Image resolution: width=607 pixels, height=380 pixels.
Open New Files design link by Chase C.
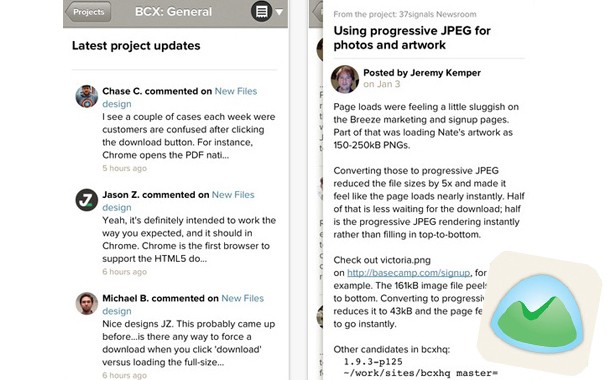180,98
